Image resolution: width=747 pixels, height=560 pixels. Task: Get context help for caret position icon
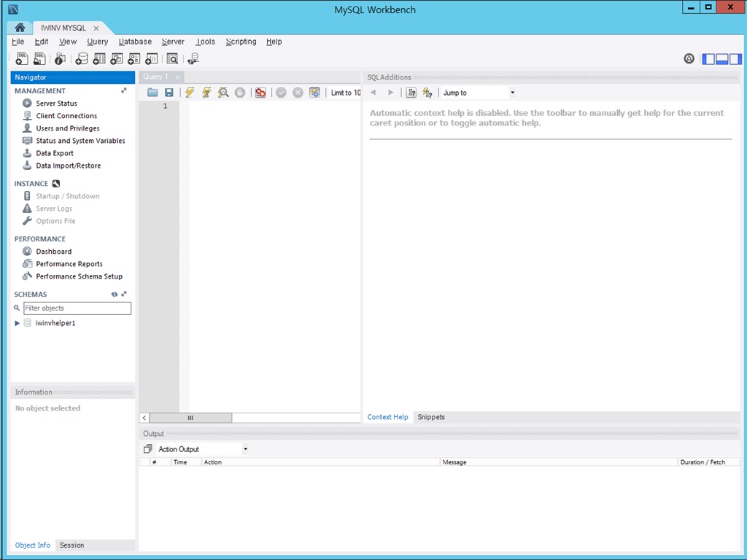coord(411,93)
